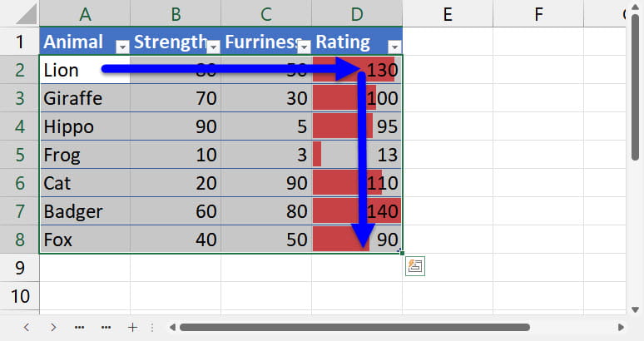Click the Select All corner triangle
Screen dimensions: 644x341
(19, 14)
